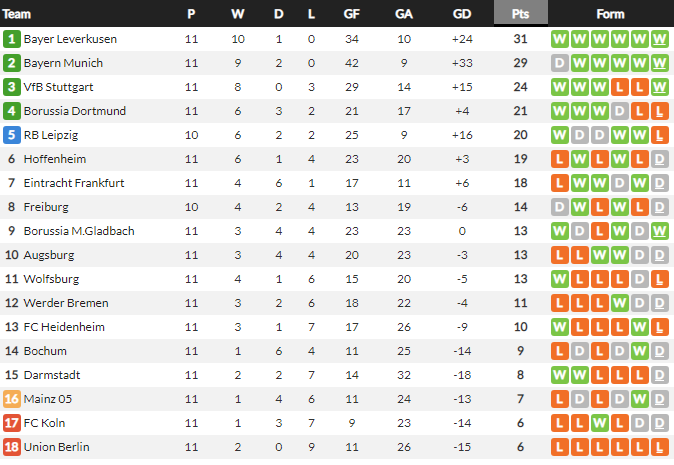Click the GD column header
The height and width of the screenshot is (465, 674).
[x=461, y=14]
